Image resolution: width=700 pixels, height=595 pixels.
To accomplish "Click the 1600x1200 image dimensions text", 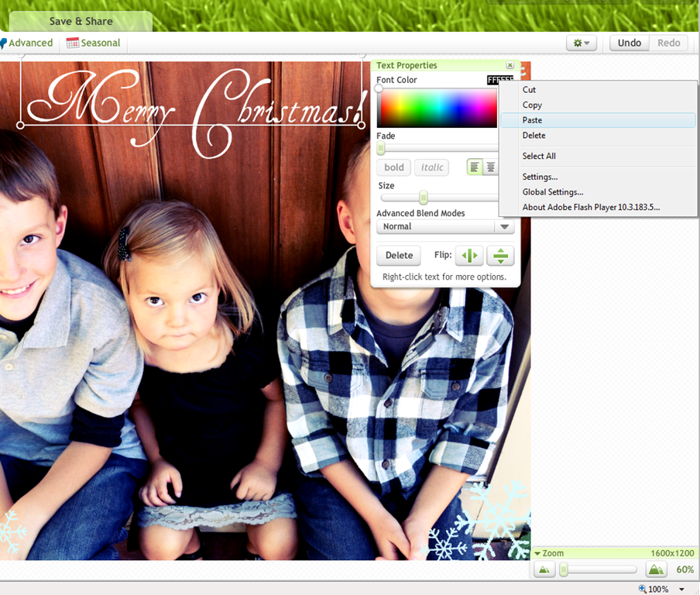I will point(672,553).
